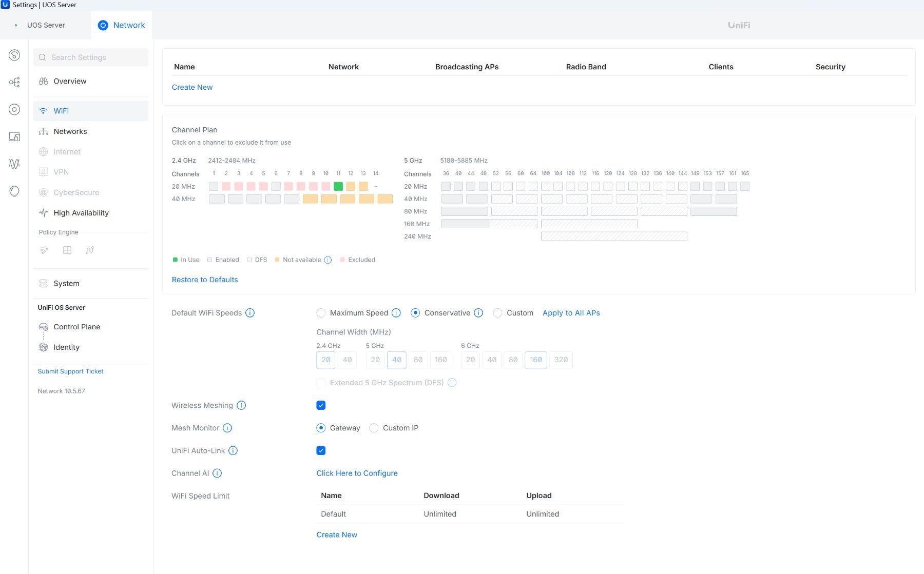Open Click Here to Configure for Channel AI

(x=357, y=473)
